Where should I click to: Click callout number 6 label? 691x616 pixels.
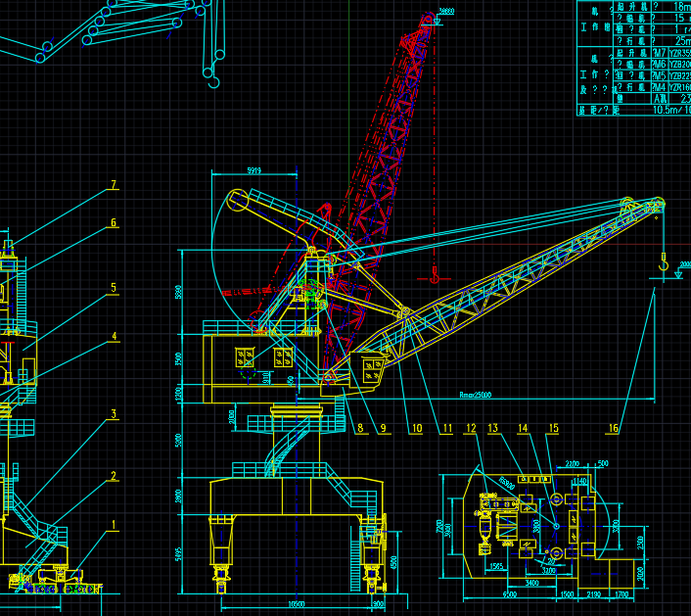pos(114,222)
